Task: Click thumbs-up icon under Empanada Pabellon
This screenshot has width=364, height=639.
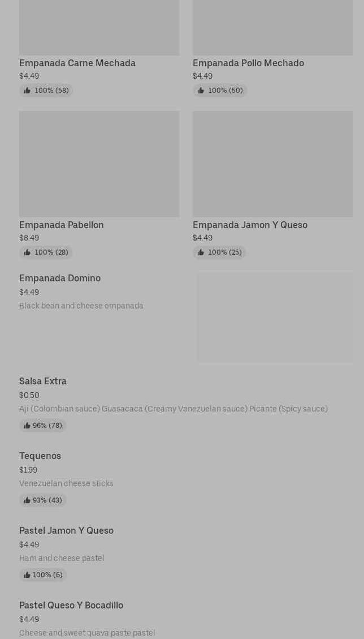Action: (27, 252)
